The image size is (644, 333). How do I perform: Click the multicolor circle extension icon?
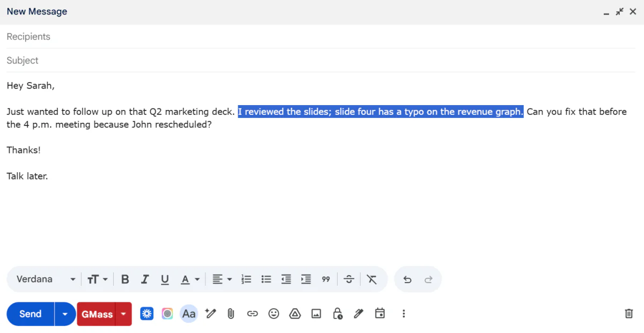point(167,314)
